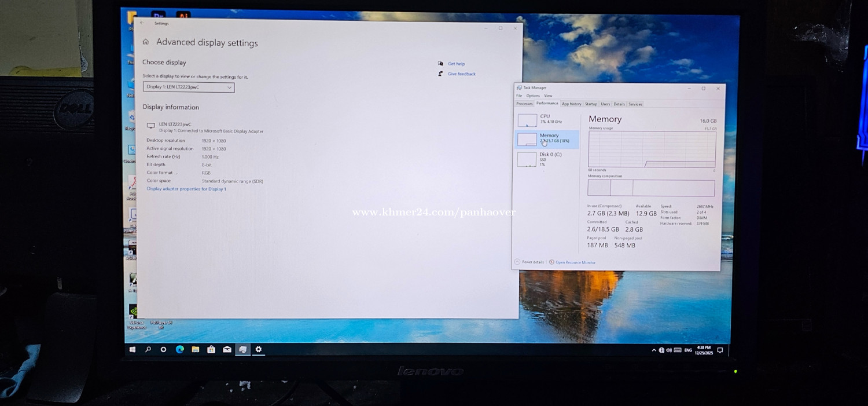868x406 pixels.
Task: Open Microsoft Edge from the taskbar
Action: (180, 350)
